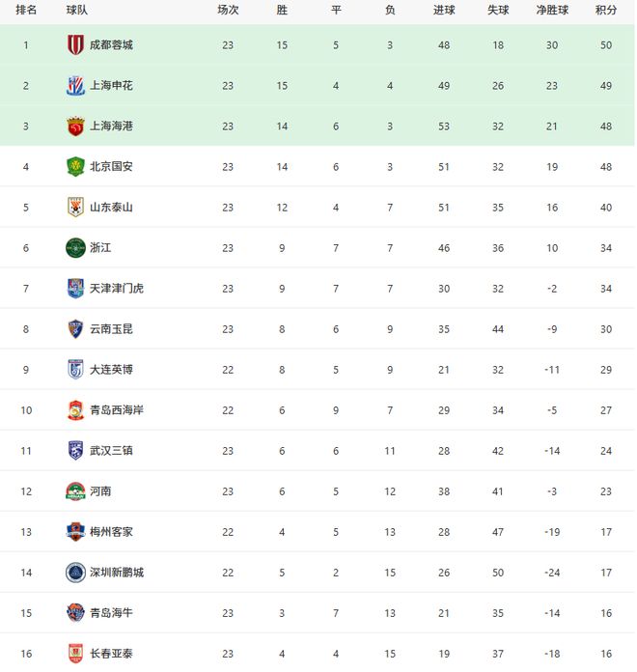This screenshot has width=637, height=672.
Task: Click the 深圳新鹏城 round badge
Action: tap(75, 572)
